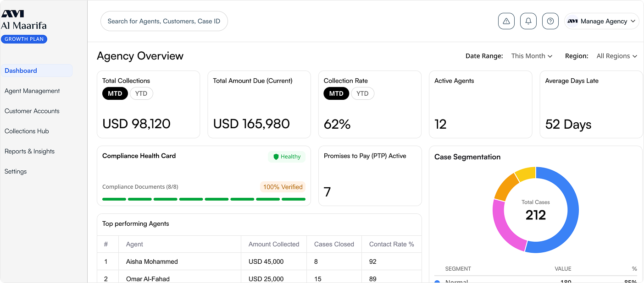644x283 pixels.
Task: Navigate to the Collections Hub page
Action: point(26,131)
